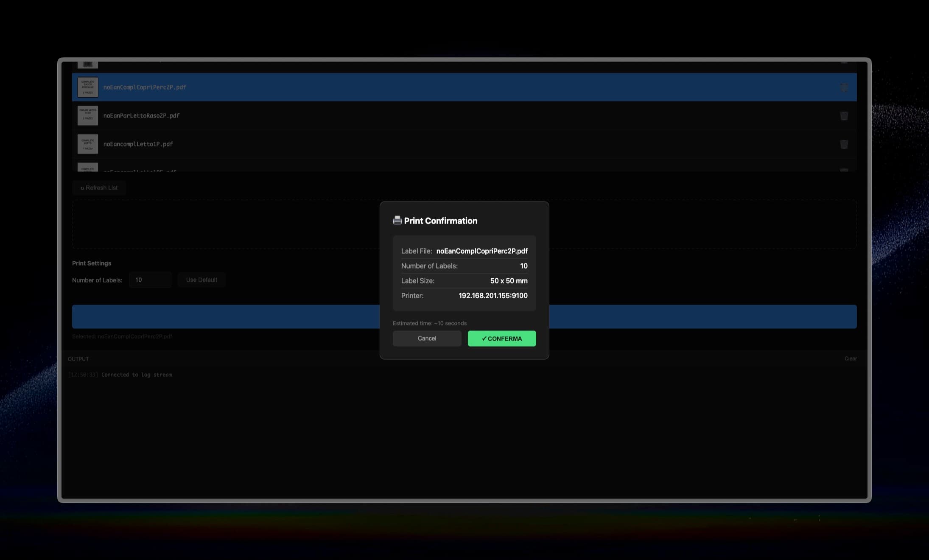Image resolution: width=929 pixels, height=560 pixels.
Task: Delete noEanParLettoRaso2P.pdf with its trash icon
Action: coord(844,116)
